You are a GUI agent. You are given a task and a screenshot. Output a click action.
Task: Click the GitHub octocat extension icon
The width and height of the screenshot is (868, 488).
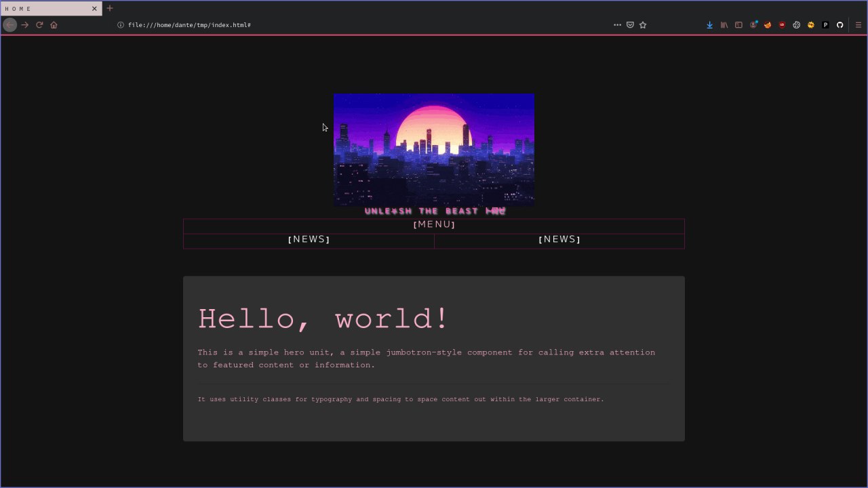click(x=840, y=25)
